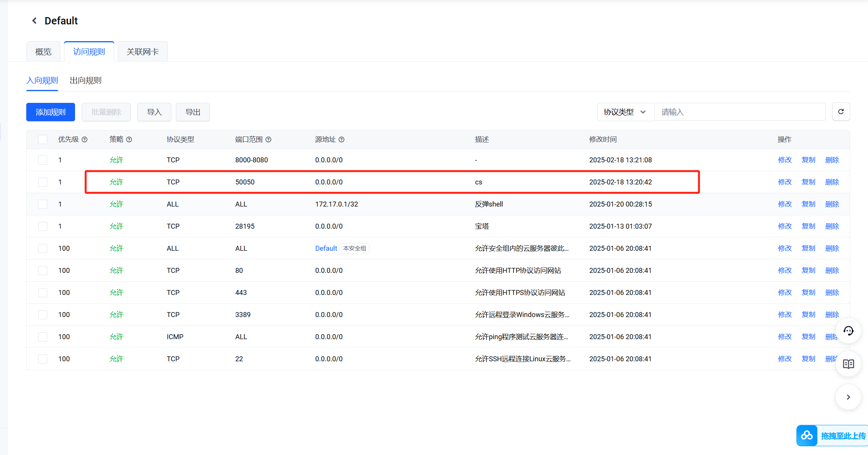Check the port 50050 rule checkbox

43,182
